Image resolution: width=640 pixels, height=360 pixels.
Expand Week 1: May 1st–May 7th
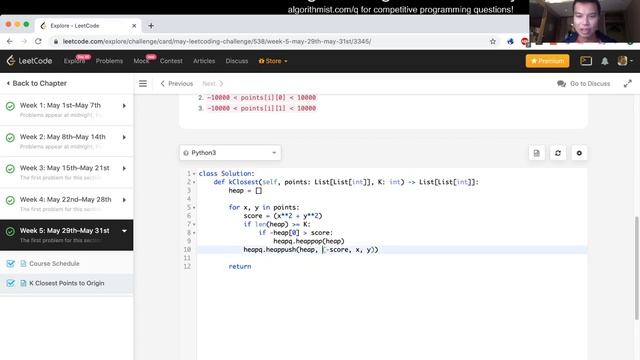[124, 106]
